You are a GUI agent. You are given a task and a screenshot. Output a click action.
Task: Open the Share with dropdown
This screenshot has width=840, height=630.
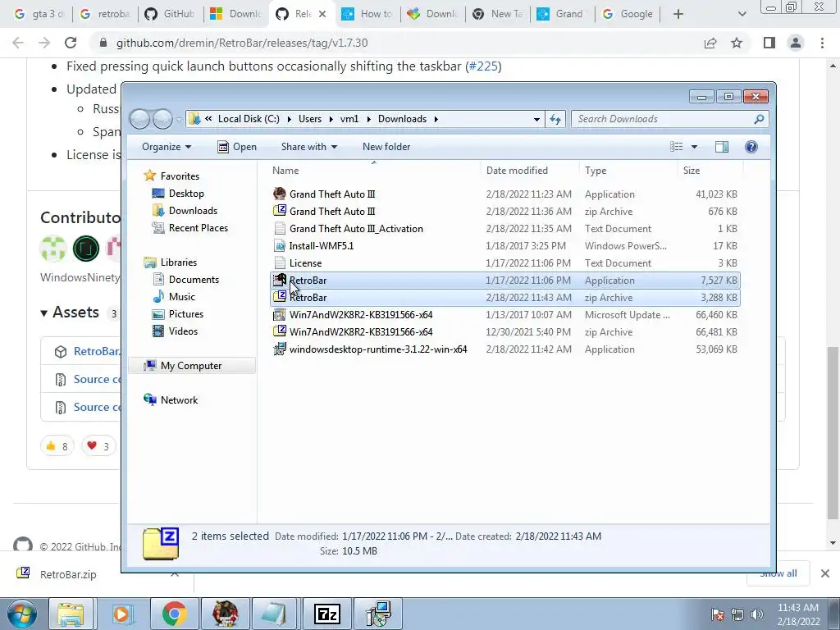(309, 147)
